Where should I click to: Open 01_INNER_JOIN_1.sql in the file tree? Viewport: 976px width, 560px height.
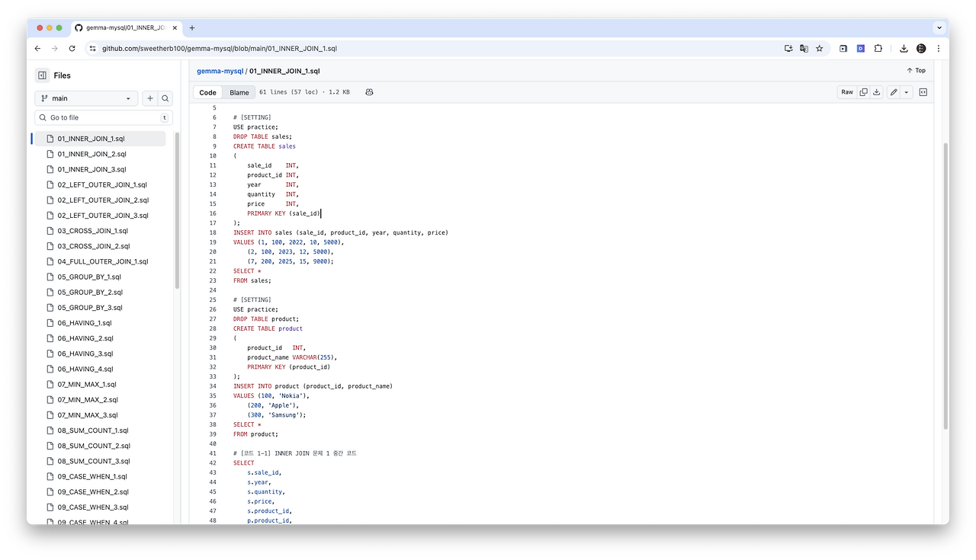[x=100, y=139]
